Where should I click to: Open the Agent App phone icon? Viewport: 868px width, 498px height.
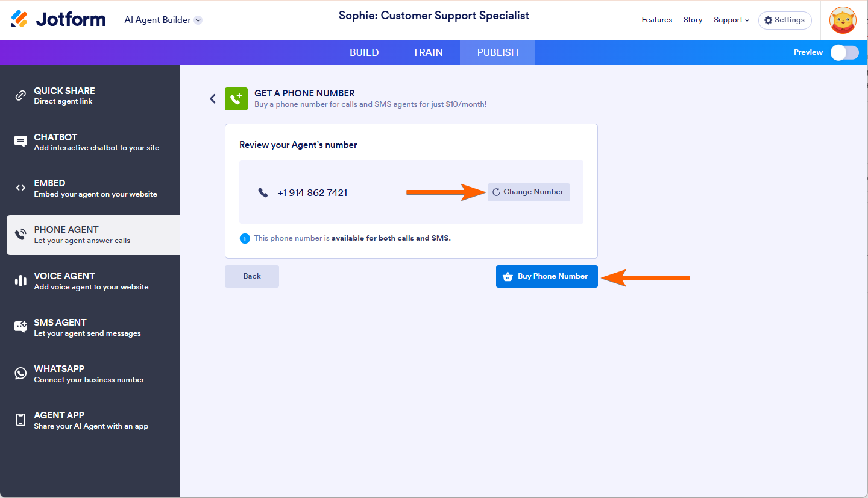20,420
